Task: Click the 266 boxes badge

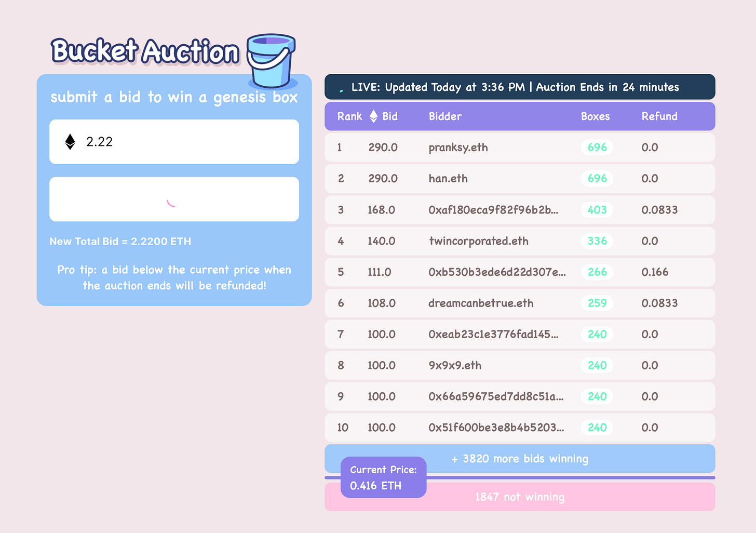Action: coord(597,272)
